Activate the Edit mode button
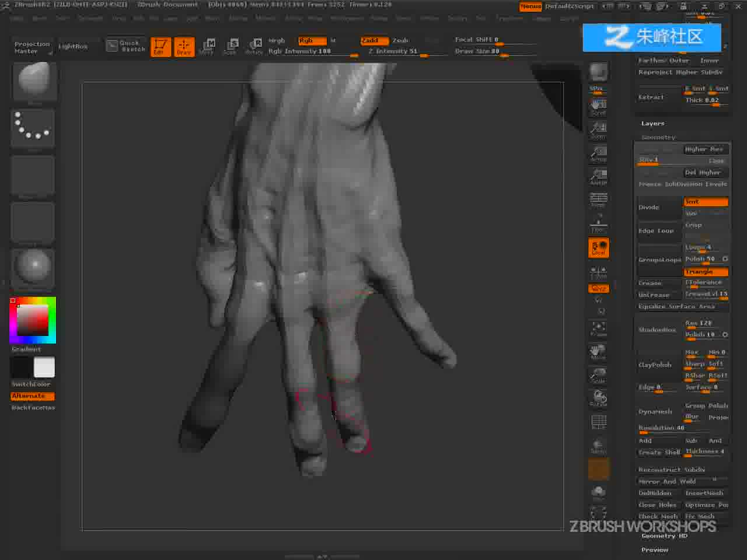Viewport: 747px width, 560px height. (x=160, y=47)
